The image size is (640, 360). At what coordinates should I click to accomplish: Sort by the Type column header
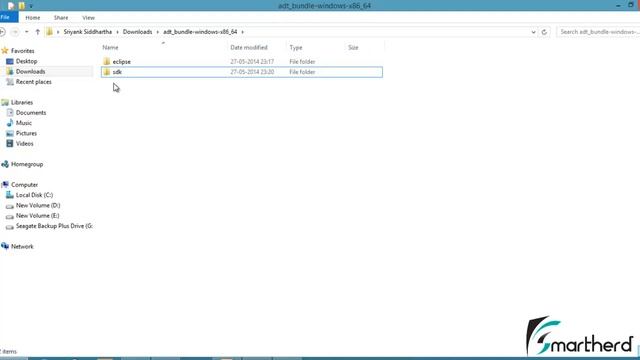296,47
